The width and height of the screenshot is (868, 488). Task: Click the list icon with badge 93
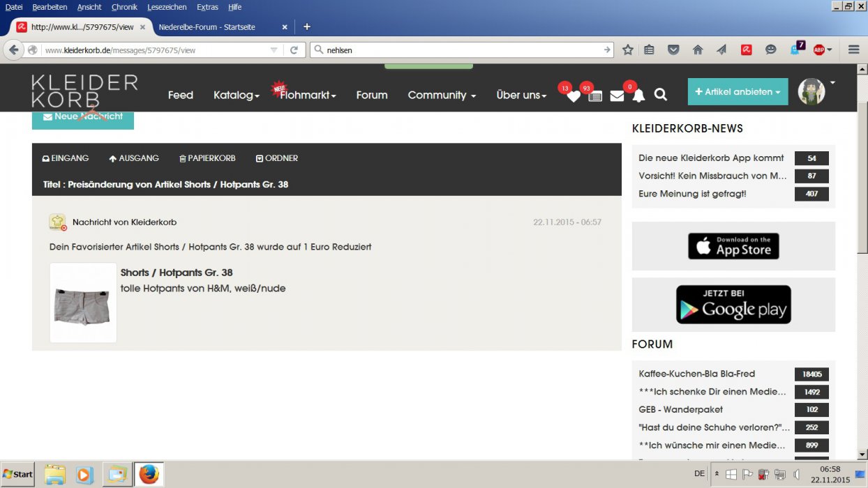(594, 96)
